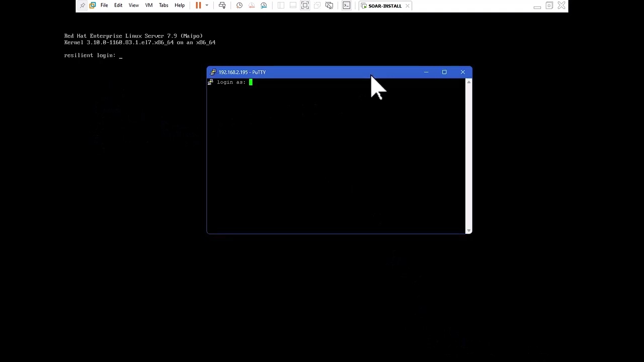644x362 pixels.
Task: Open the snapshot manager
Action: 264,6
